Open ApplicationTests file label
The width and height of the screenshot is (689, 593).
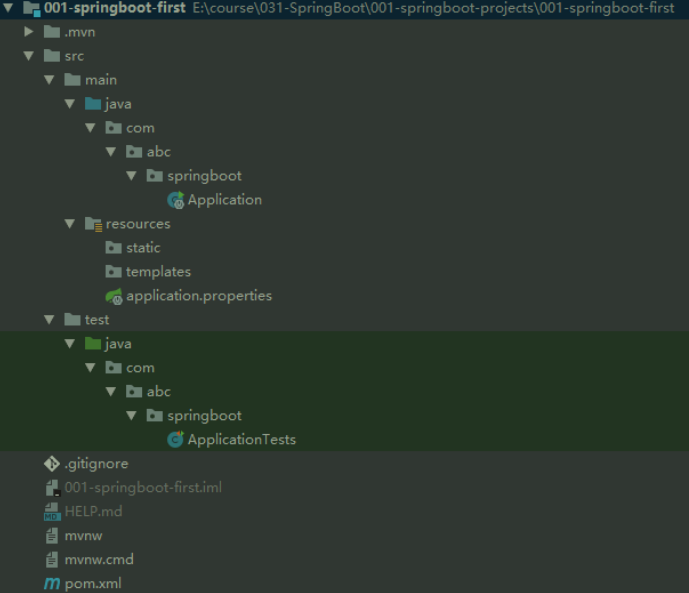click(242, 440)
